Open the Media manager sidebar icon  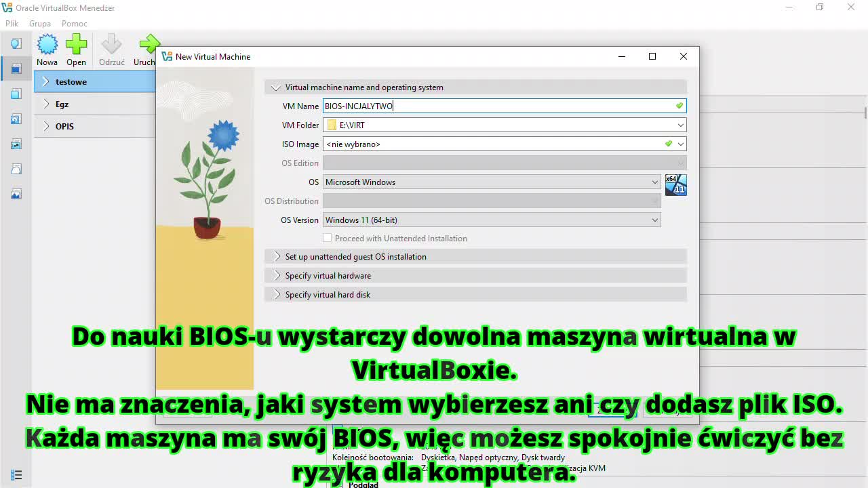15,119
